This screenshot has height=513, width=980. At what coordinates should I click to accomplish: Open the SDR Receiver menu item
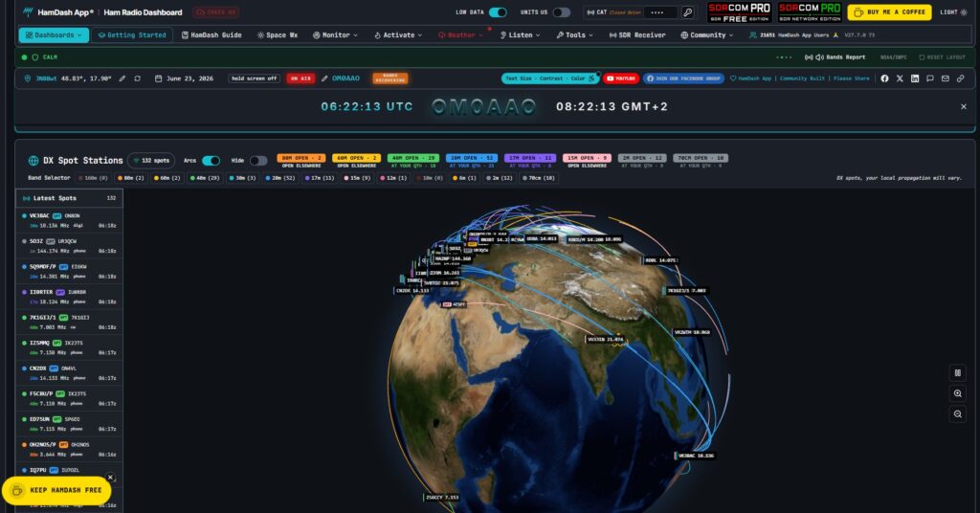point(637,35)
